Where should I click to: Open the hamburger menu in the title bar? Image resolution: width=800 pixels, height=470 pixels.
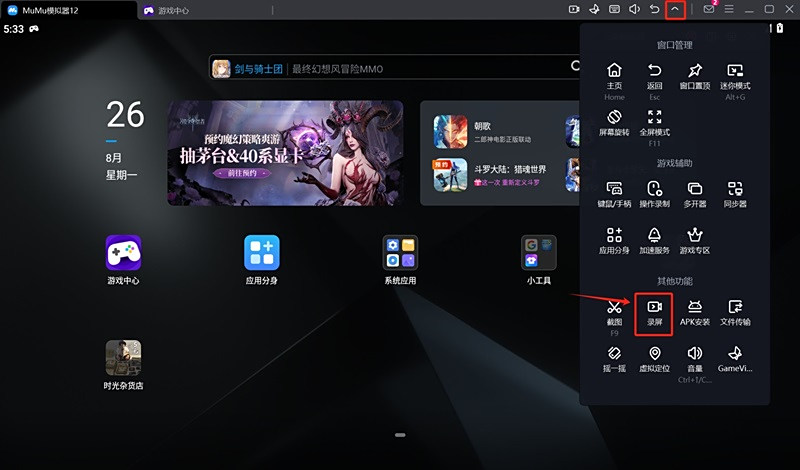(x=729, y=9)
